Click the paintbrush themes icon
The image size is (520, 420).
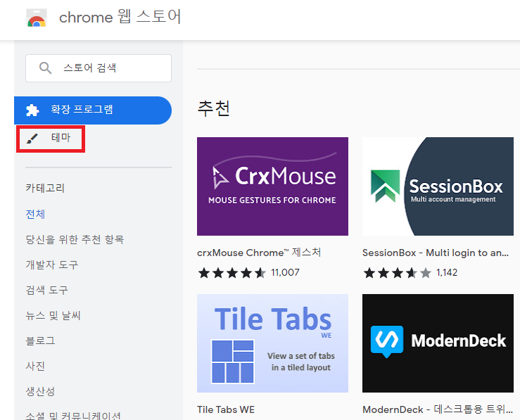pyautogui.click(x=32, y=138)
